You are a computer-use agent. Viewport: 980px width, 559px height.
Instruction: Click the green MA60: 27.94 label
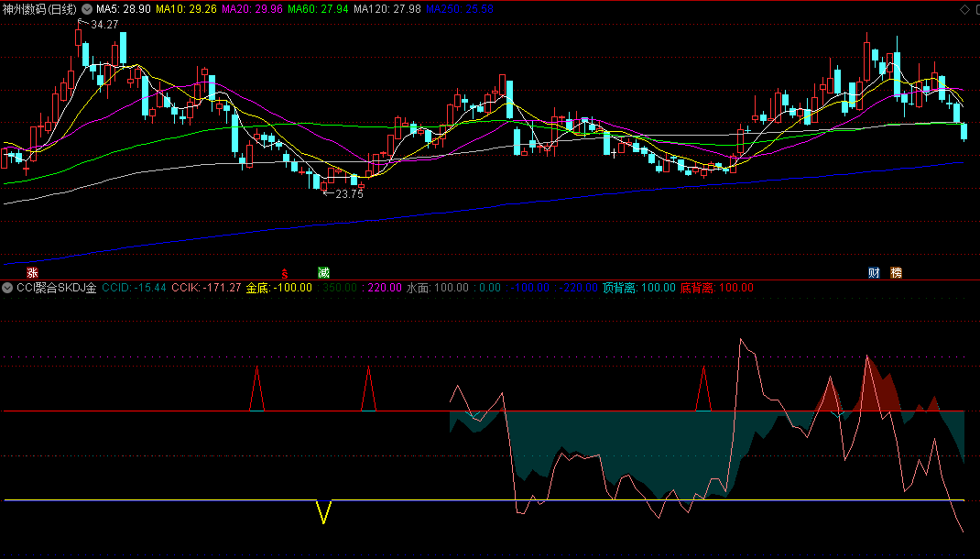click(318, 9)
